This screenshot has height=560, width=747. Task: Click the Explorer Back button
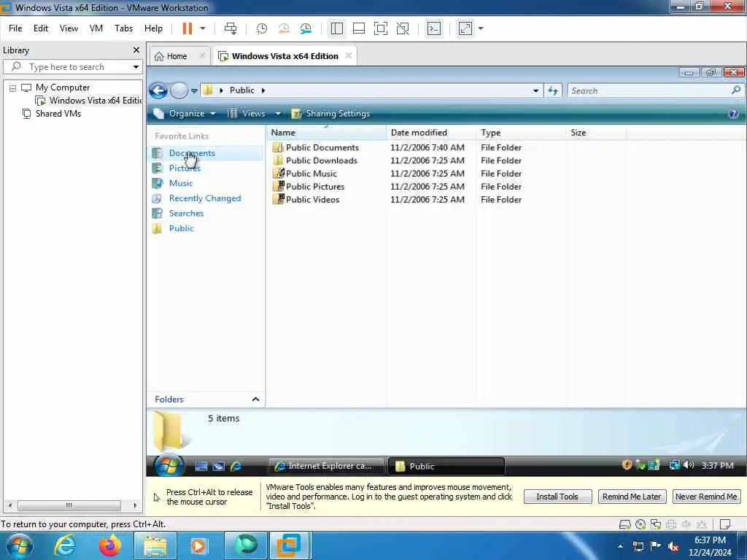[x=158, y=90]
